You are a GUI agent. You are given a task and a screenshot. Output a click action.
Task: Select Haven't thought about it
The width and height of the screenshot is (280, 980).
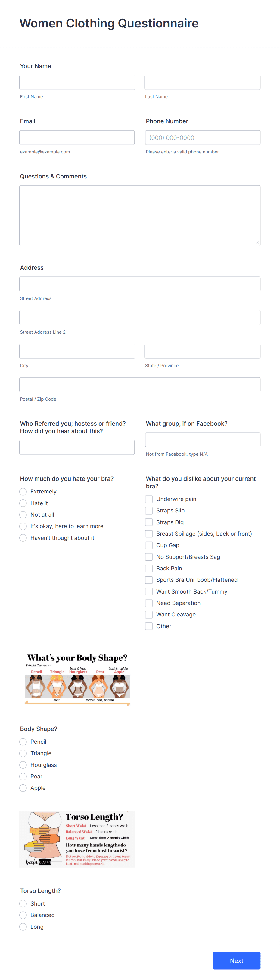click(x=23, y=537)
